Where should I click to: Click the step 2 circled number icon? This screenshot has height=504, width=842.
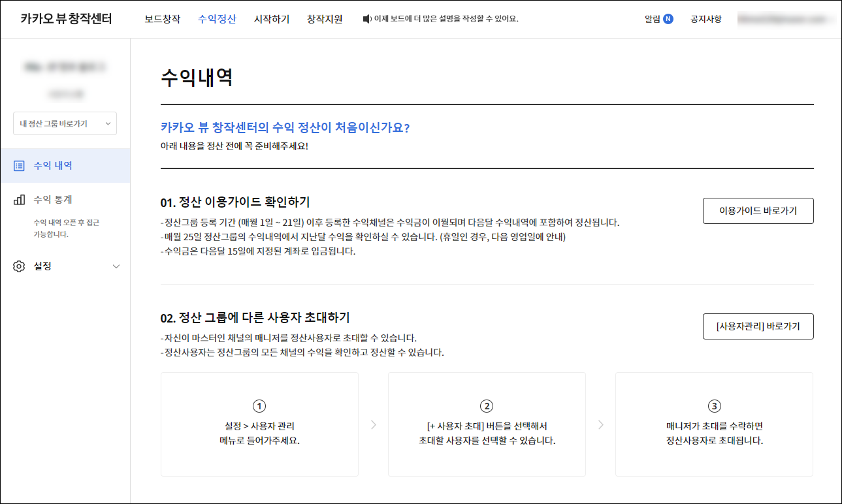coord(487,406)
